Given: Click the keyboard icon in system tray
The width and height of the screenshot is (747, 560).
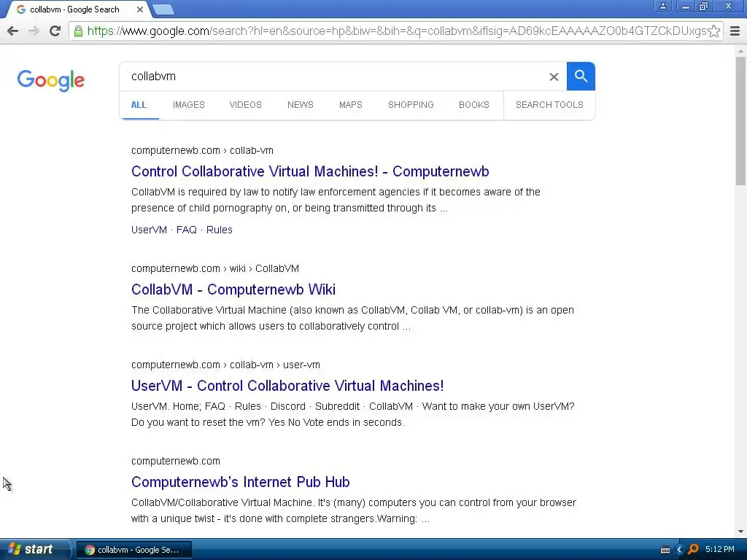Looking at the screenshot, I should [665, 550].
